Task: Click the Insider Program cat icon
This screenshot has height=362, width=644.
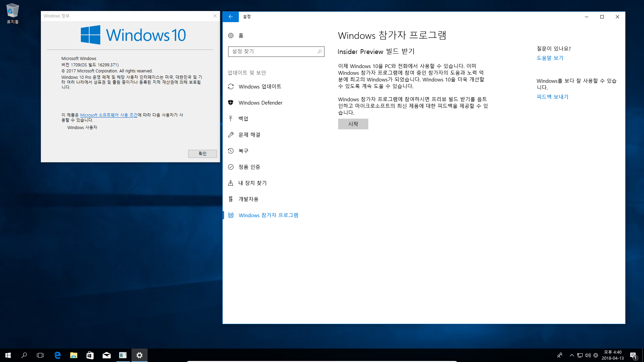Action: tap(231, 215)
